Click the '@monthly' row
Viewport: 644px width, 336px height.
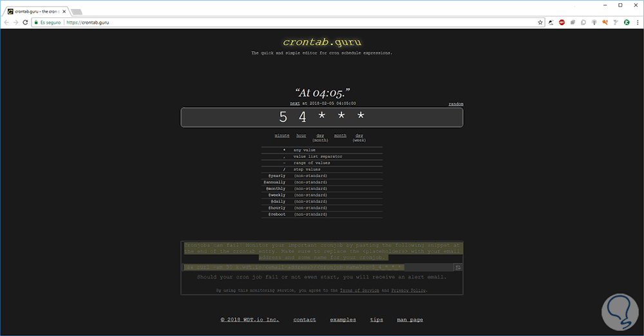322,189
